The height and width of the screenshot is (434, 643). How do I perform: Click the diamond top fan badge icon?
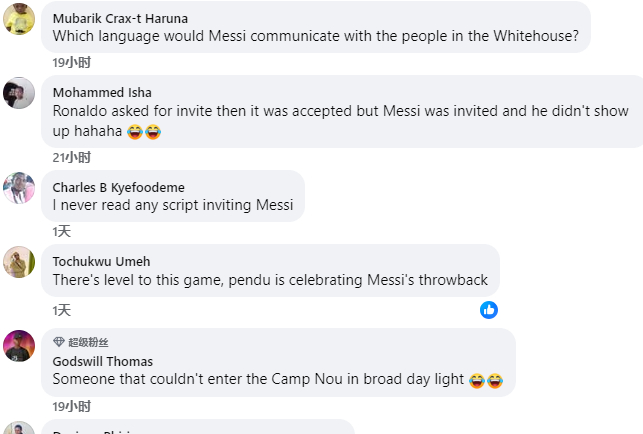coord(59,342)
